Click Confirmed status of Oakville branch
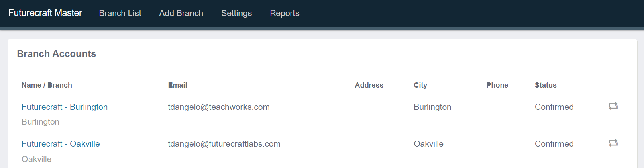 554,144
